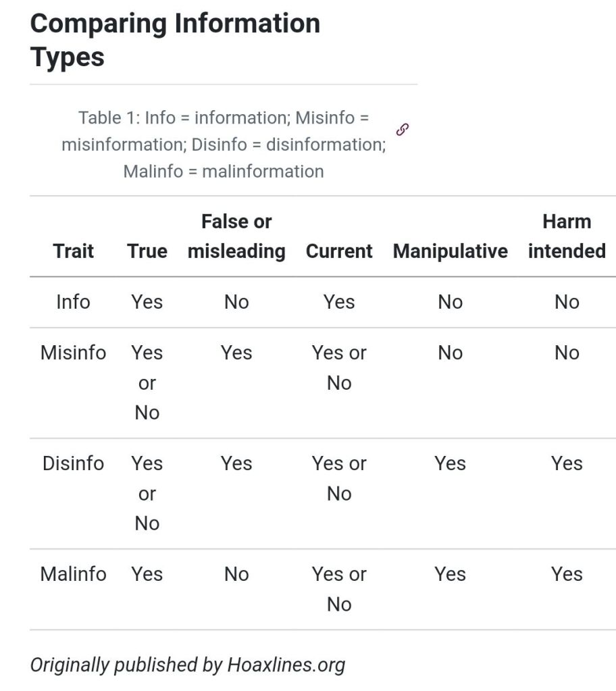The image size is (616, 691).
Task: Click the "Info" row label
Action: click(73, 302)
